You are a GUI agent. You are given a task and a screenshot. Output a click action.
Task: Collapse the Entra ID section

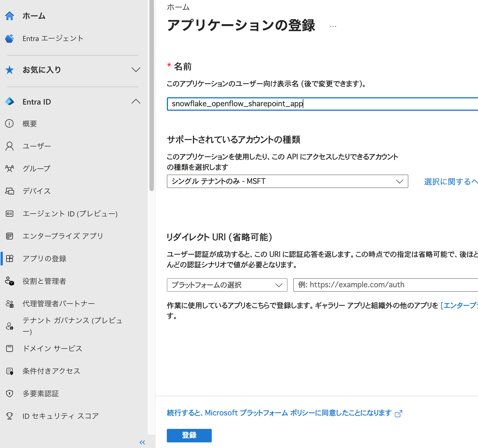(x=136, y=101)
